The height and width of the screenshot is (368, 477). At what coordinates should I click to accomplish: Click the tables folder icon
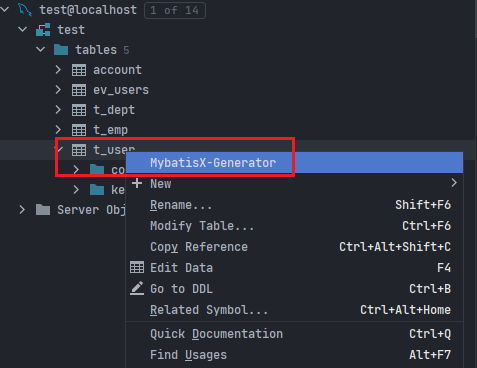(61, 50)
